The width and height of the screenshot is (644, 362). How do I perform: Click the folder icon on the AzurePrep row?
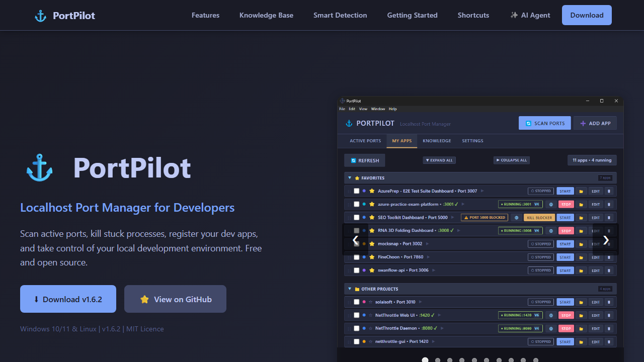(x=581, y=191)
